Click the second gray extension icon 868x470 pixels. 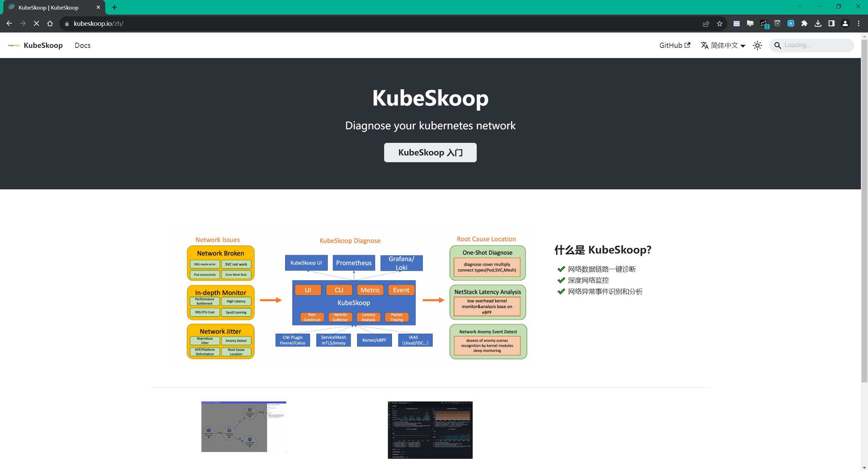750,23
